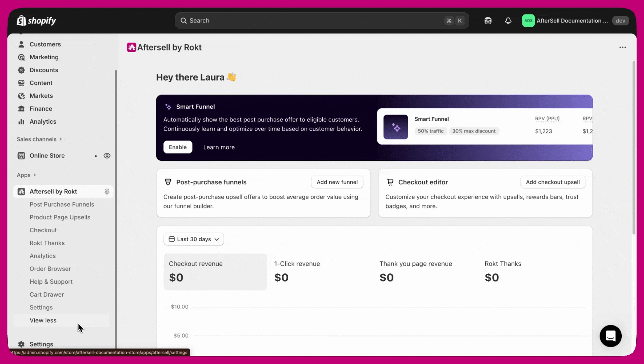
Task: Open Product Page Upsells
Action: (x=60, y=217)
